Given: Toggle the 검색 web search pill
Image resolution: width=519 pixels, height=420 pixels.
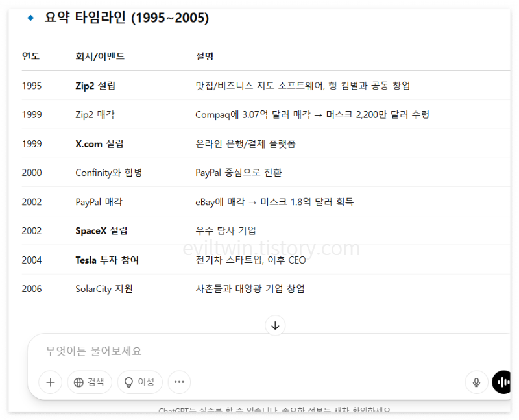Looking at the screenshot, I should (90, 382).
